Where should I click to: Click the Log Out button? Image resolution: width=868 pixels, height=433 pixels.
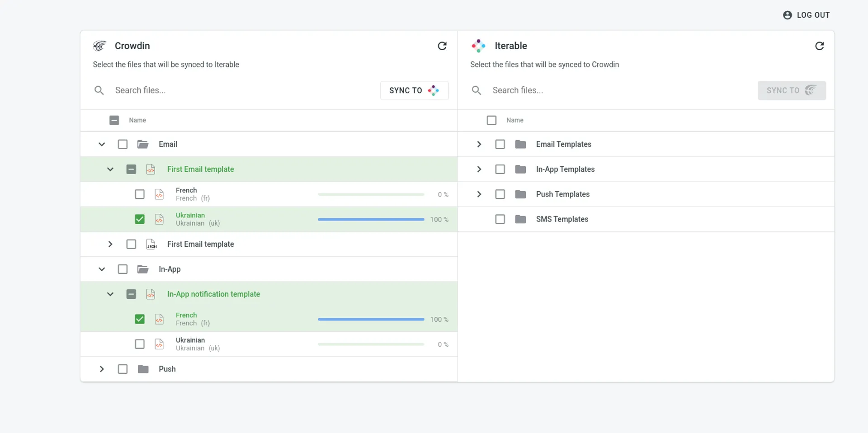(807, 15)
